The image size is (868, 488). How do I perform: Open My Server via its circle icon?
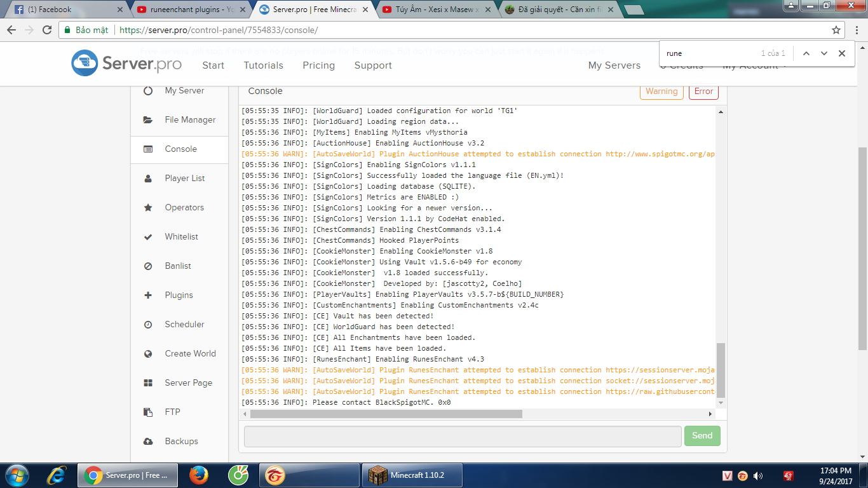(x=148, y=91)
